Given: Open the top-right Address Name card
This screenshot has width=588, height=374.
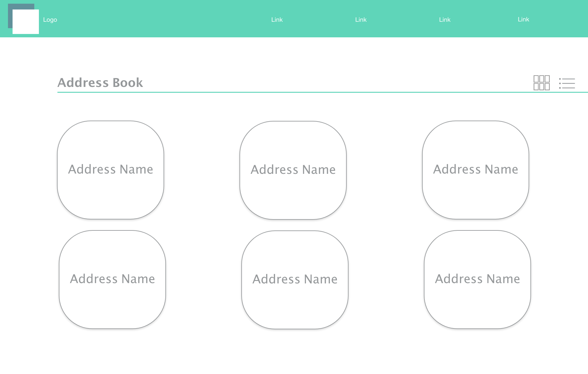Looking at the screenshot, I should [476, 170].
